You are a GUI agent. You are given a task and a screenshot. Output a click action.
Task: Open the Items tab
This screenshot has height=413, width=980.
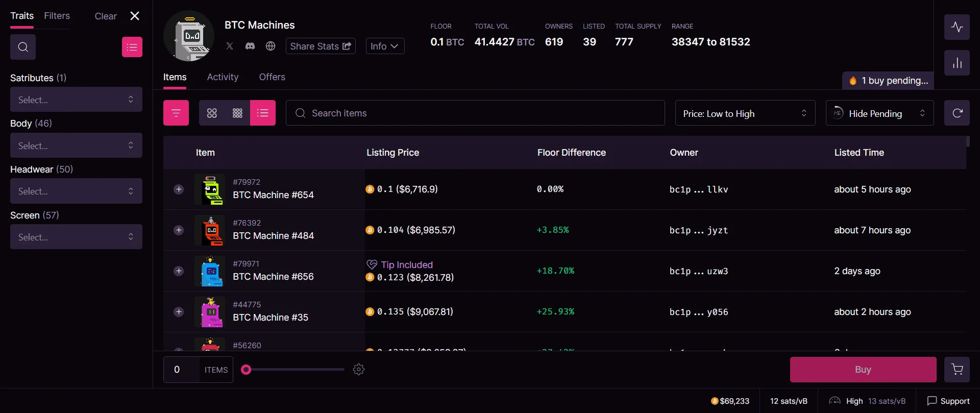(175, 77)
